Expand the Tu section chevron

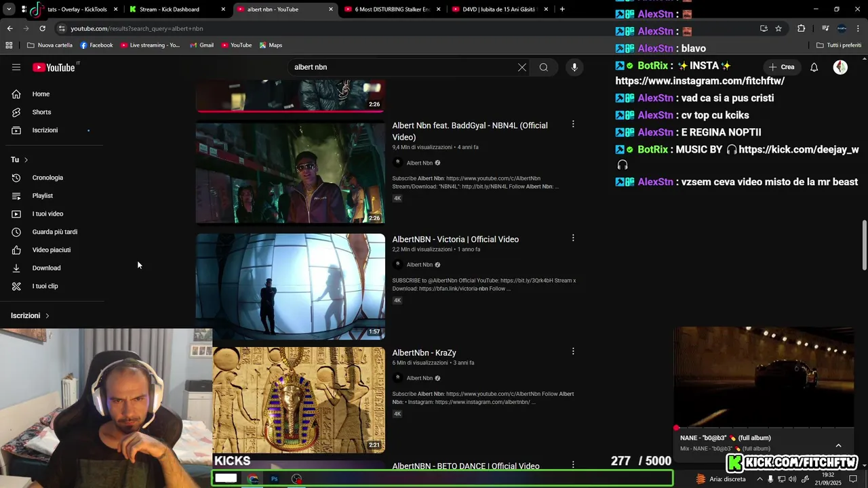pyautogui.click(x=26, y=160)
